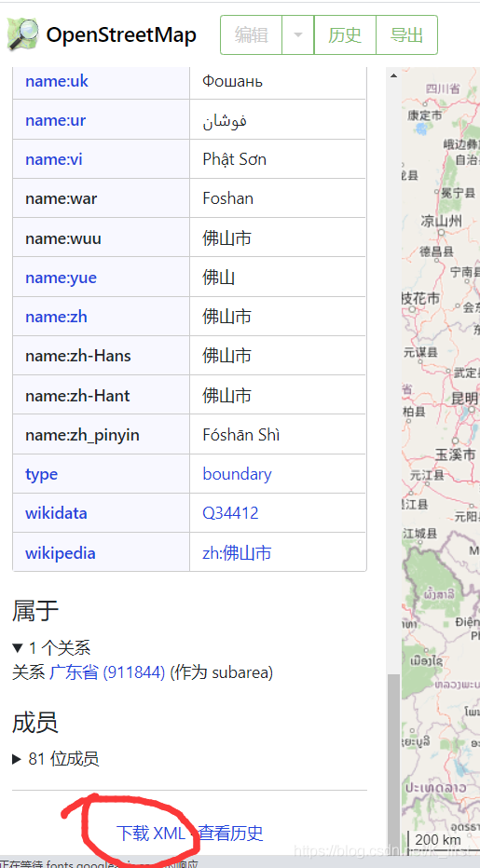Click the OpenStreetMap magnifier logo icon
Image resolution: width=480 pixels, height=868 pixels.
[x=22, y=34]
